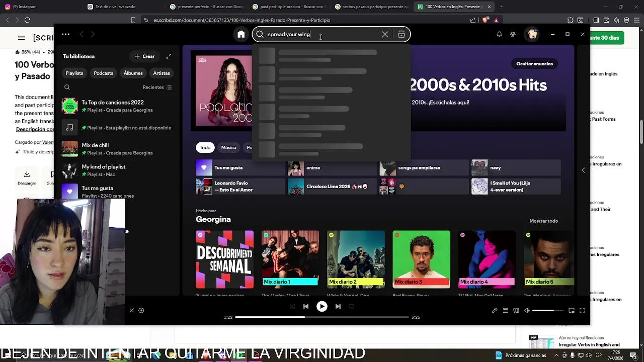This screenshot has width=644, height=362.
Task: Skip to next track
Action: [x=338, y=306]
